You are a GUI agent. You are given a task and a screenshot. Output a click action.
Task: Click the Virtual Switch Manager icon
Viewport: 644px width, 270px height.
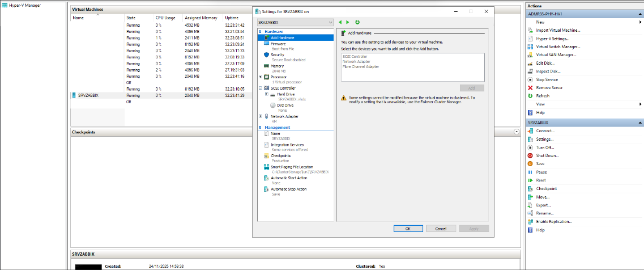point(530,47)
